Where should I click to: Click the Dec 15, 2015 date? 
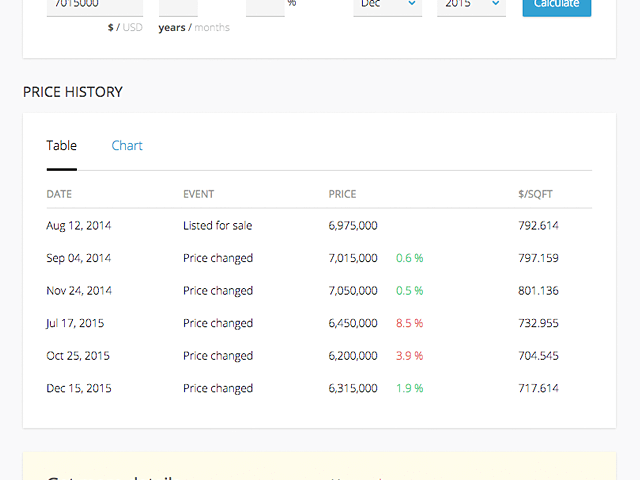(79, 388)
